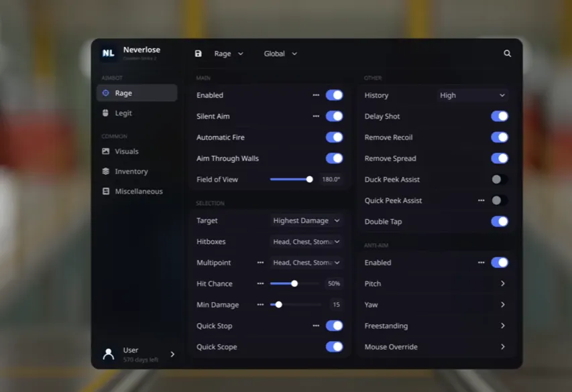
Task: Enable Duck Peek Assist
Action: click(500, 180)
